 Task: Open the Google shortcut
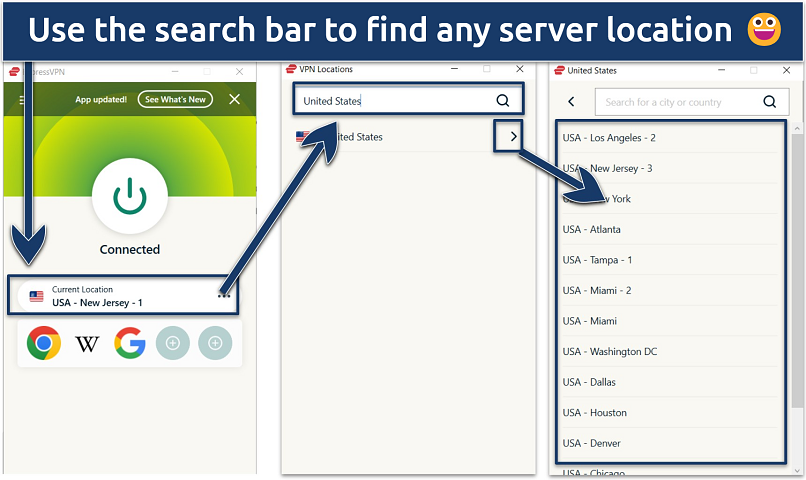(x=130, y=343)
